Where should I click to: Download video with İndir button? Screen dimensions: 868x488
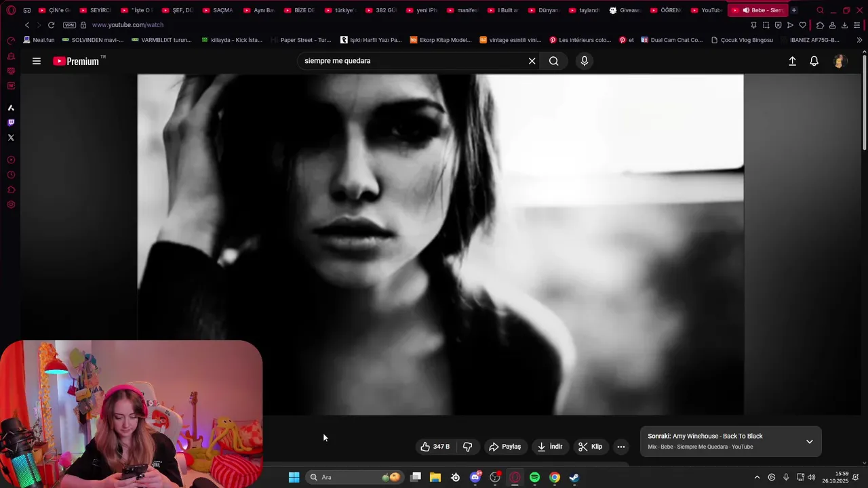pos(551,447)
